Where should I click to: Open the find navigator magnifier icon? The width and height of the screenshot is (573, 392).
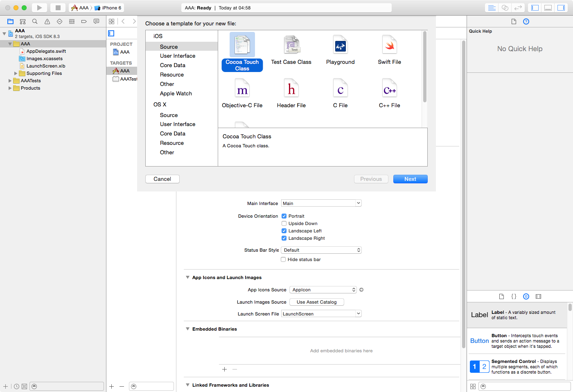tap(35, 21)
